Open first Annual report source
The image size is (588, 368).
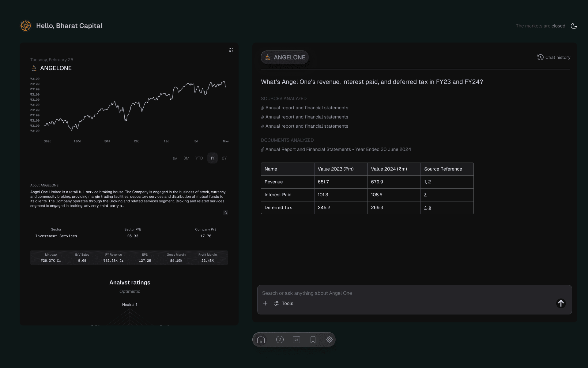304,108
